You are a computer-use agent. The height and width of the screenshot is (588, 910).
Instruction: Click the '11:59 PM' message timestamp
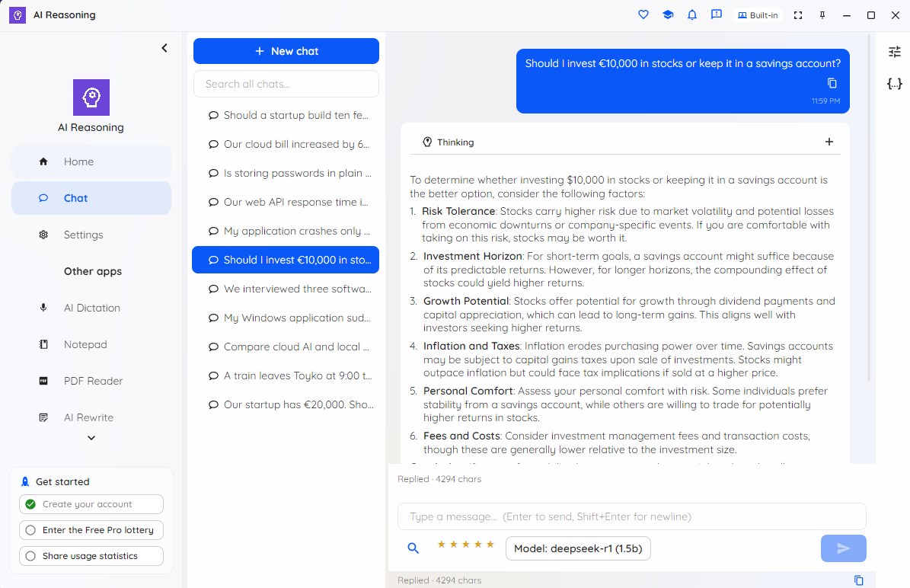coord(825,101)
